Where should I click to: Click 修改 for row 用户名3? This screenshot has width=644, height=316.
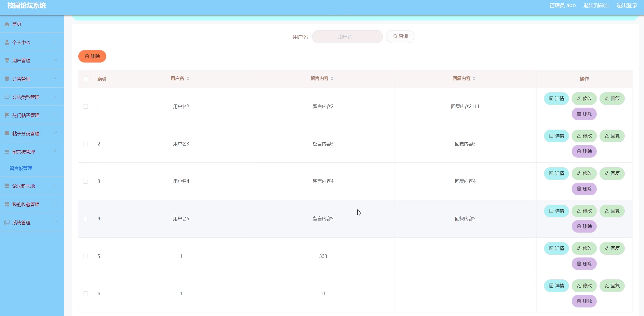[584, 136]
